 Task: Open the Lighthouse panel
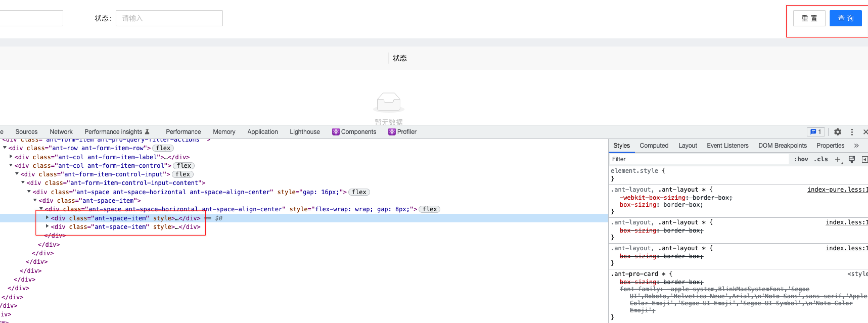(x=304, y=132)
